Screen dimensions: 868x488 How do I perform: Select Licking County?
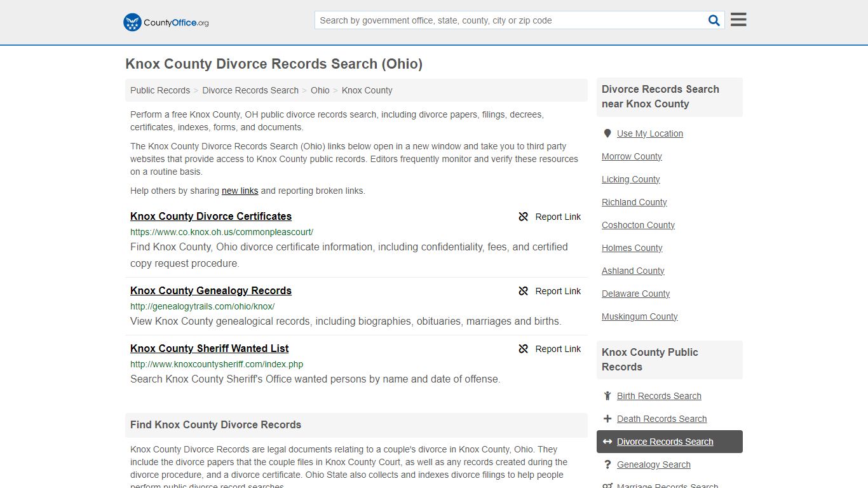click(631, 179)
